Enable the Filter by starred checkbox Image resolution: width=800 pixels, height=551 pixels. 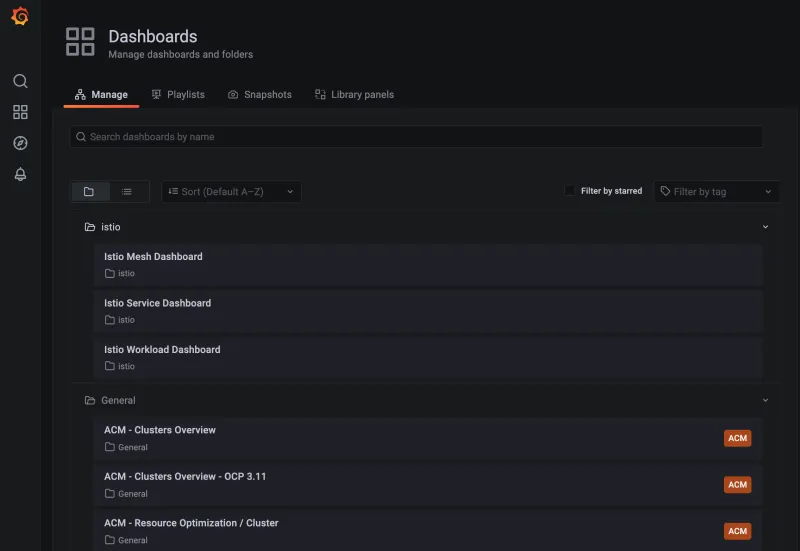(570, 191)
